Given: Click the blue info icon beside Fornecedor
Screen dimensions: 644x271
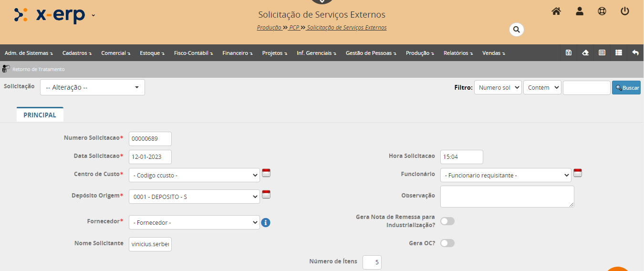Looking at the screenshot, I should (x=266, y=222).
